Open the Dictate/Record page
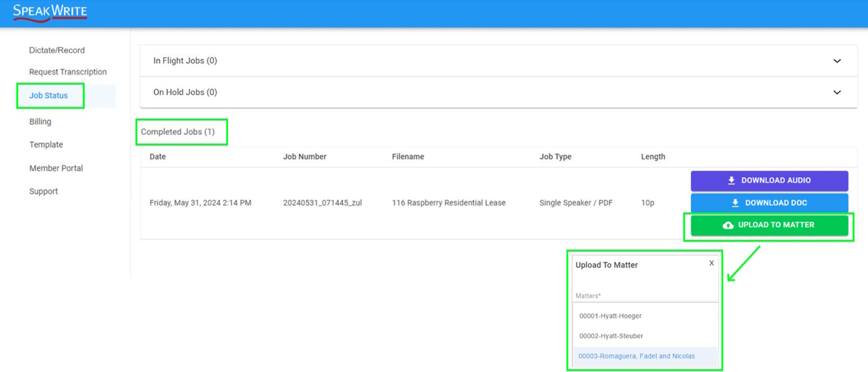868x372 pixels. (x=57, y=50)
